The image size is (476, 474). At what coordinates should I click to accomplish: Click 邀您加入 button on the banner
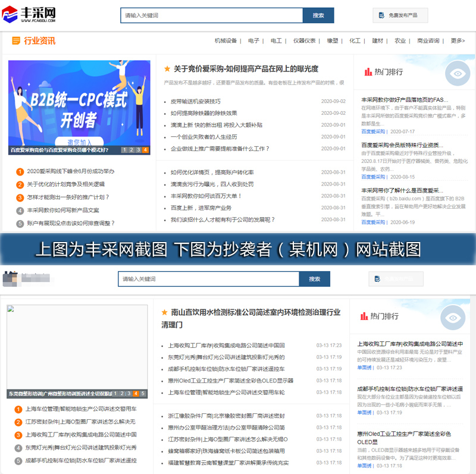(79, 142)
